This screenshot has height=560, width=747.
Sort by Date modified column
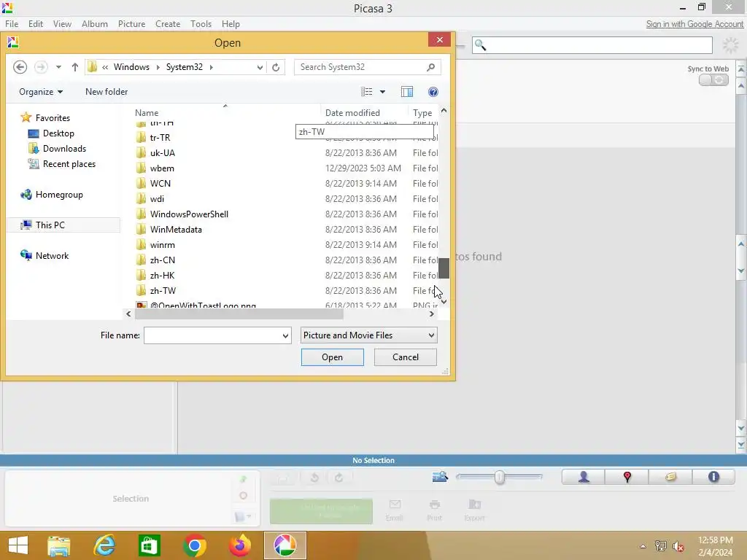[x=352, y=113]
